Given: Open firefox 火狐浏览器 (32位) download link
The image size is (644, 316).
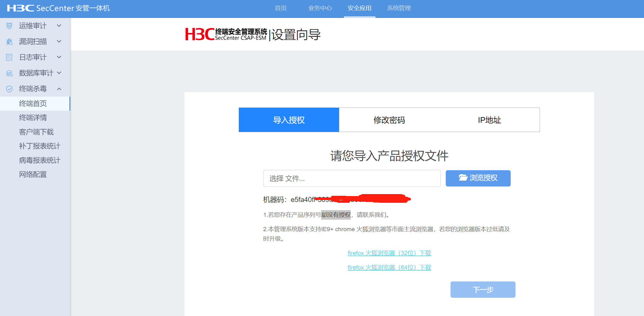Looking at the screenshot, I should [x=389, y=253].
